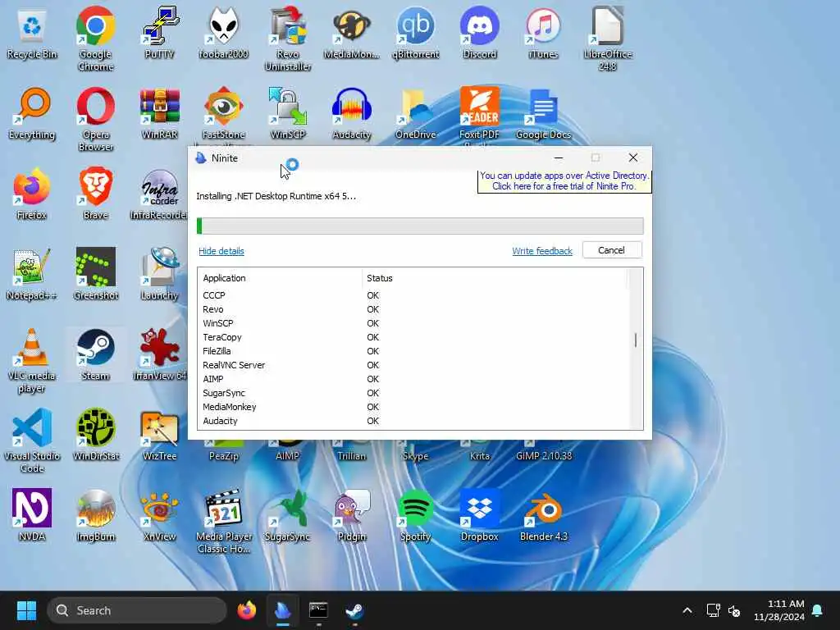
Task: Select the RealVNC Server row
Action: (413, 365)
